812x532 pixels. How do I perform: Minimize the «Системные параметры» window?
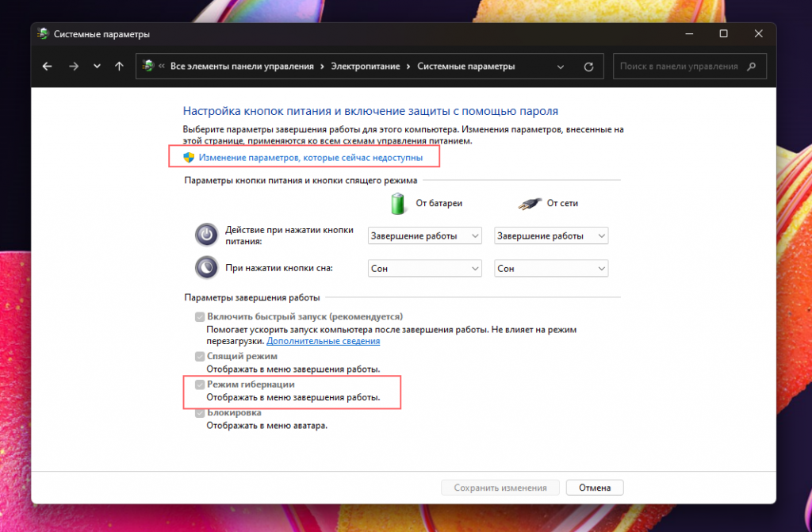689,33
